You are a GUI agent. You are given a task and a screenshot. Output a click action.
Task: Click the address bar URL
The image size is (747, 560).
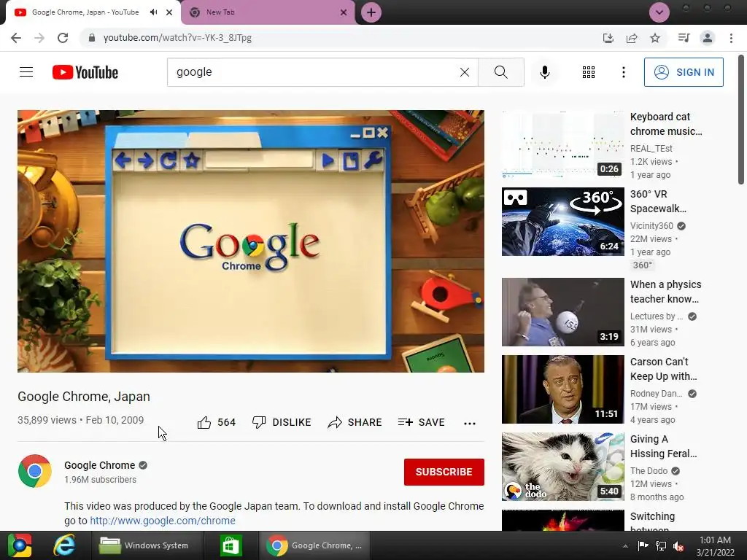click(x=177, y=38)
